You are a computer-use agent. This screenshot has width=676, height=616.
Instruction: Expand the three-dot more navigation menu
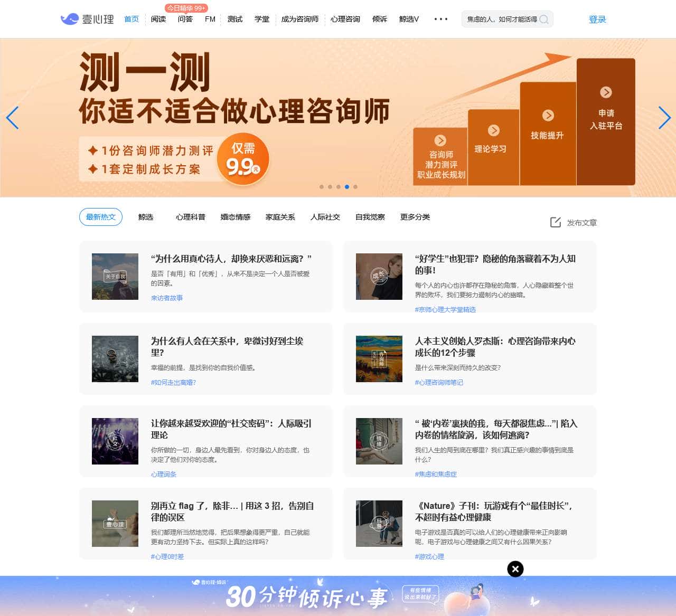pos(440,20)
